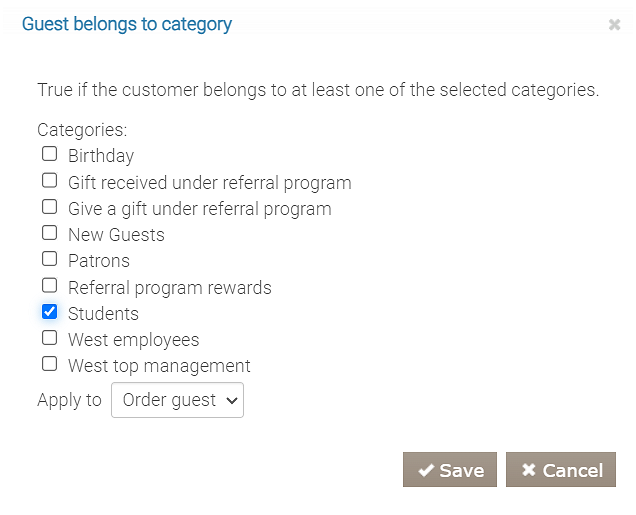Tick the West top management checkbox

pos(49,364)
